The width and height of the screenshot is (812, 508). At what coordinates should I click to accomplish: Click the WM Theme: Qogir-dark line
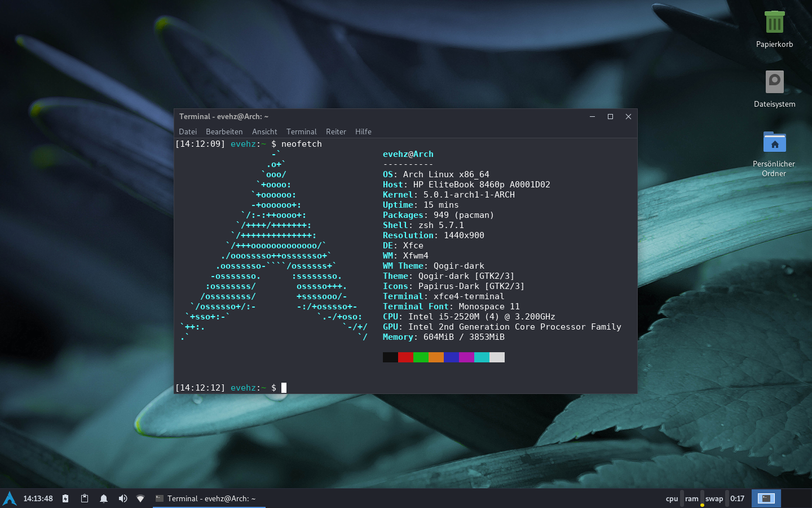click(x=434, y=266)
